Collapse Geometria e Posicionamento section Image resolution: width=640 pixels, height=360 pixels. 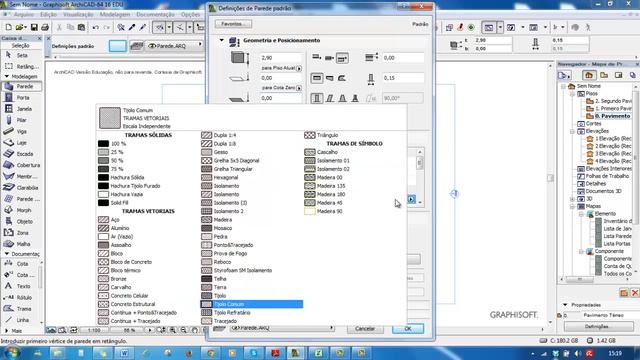(x=222, y=40)
